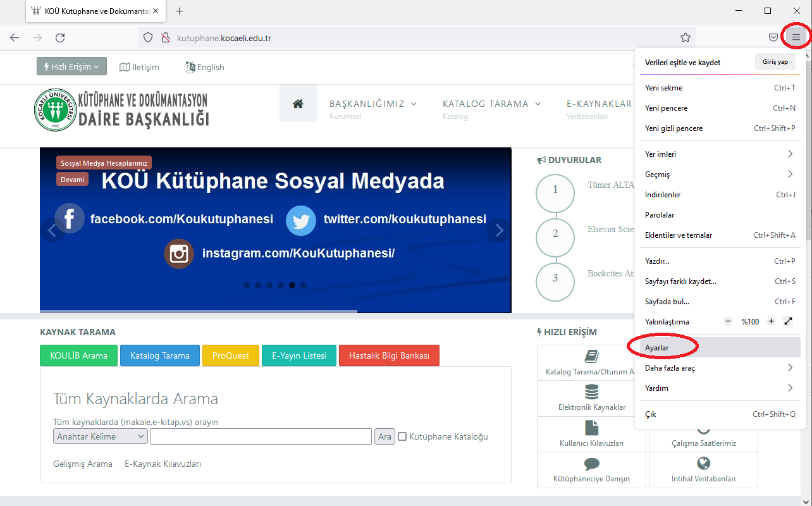Image resolution: width=812 pixels, height=506 pixels.
Task: Close the KOÜ Kütüphane tab
Action: tap(156, 11)
